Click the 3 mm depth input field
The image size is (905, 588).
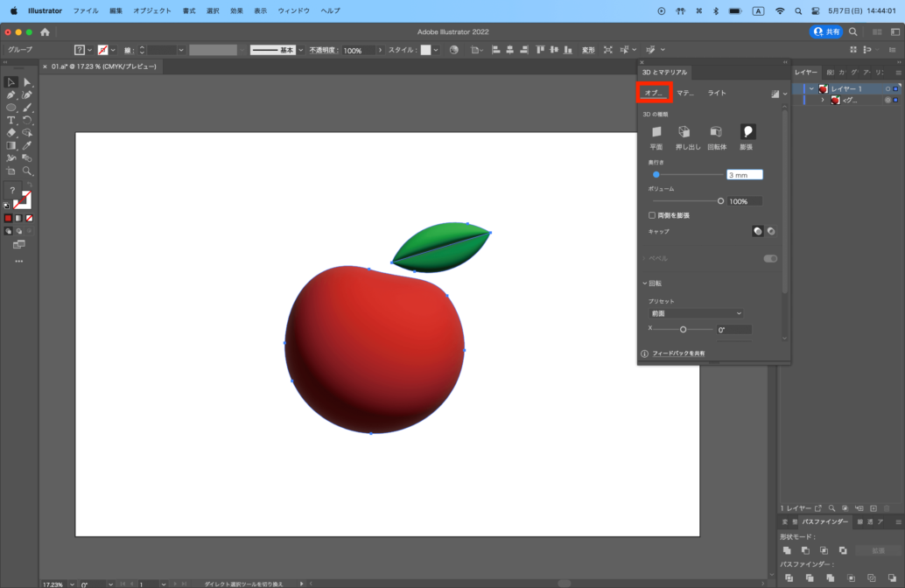click(744, 175)
